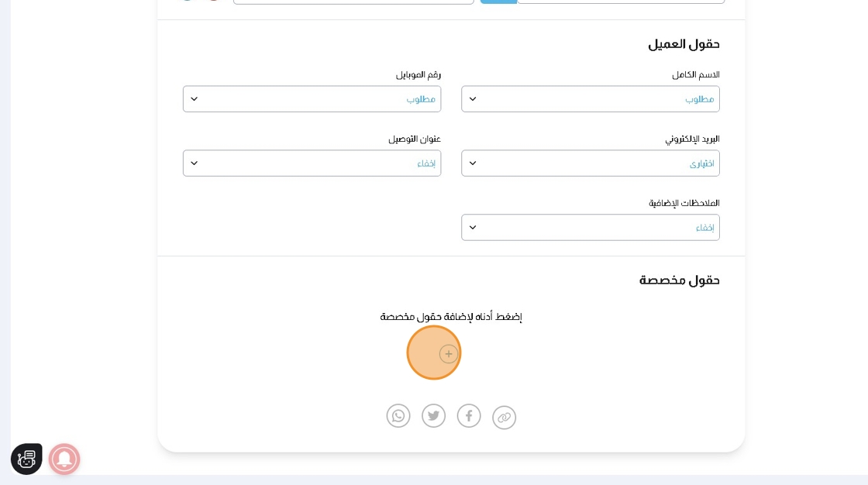
Task: Click the البريد الإلكتروني label
Action: (693, 139)
